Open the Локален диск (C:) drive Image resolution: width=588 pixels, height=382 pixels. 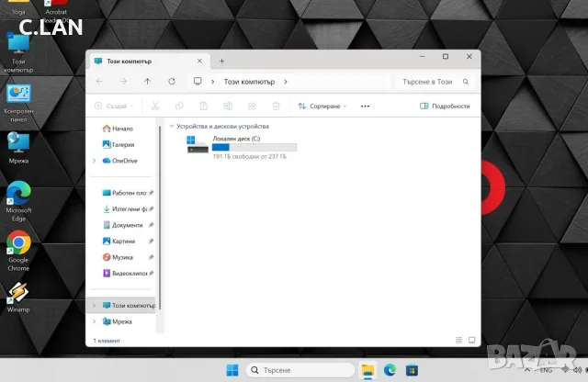click(x=242, y=147)
